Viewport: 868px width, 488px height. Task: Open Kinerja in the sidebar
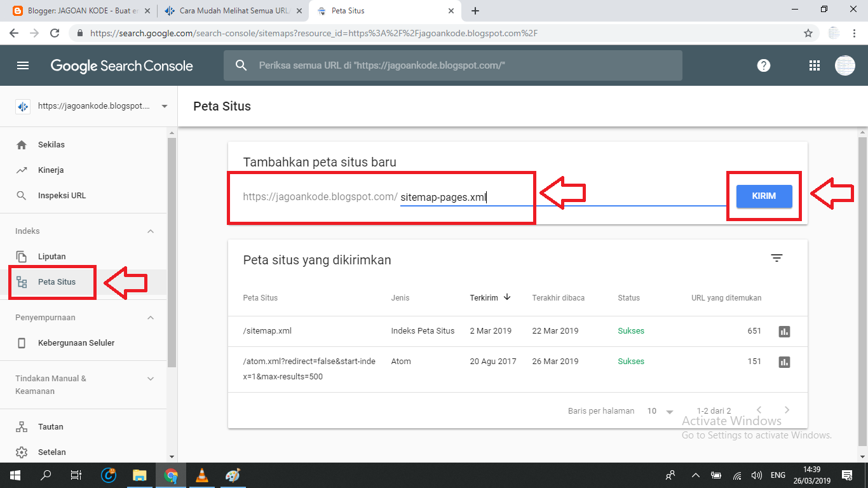[x=83, y=170]
